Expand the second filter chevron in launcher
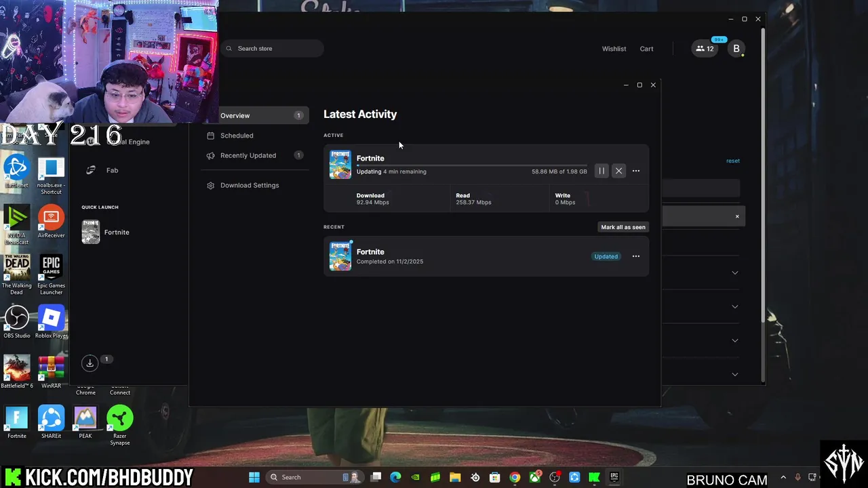 click(734, 306)
